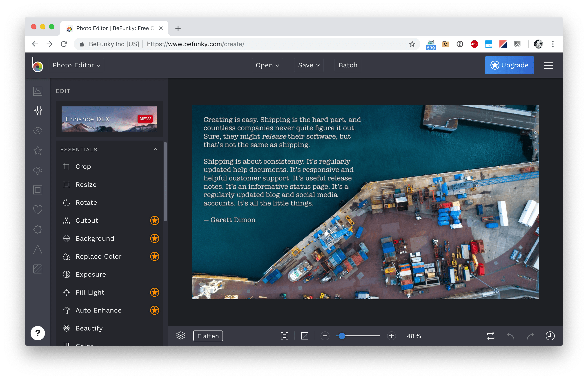Open the Enhance DLX thumbnail
The height and width of the screenshot is (379, 588).
[109, 119]
